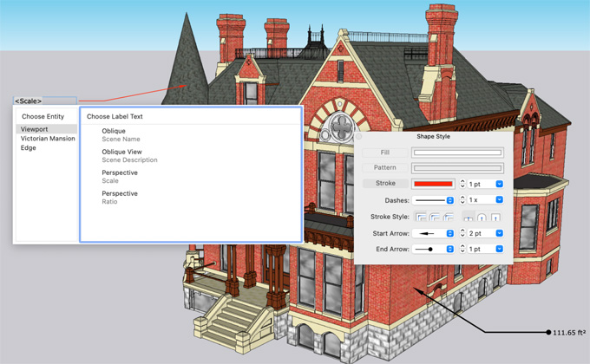
Task: Click the Choose Label Text heading
Action: click(115, 117)
